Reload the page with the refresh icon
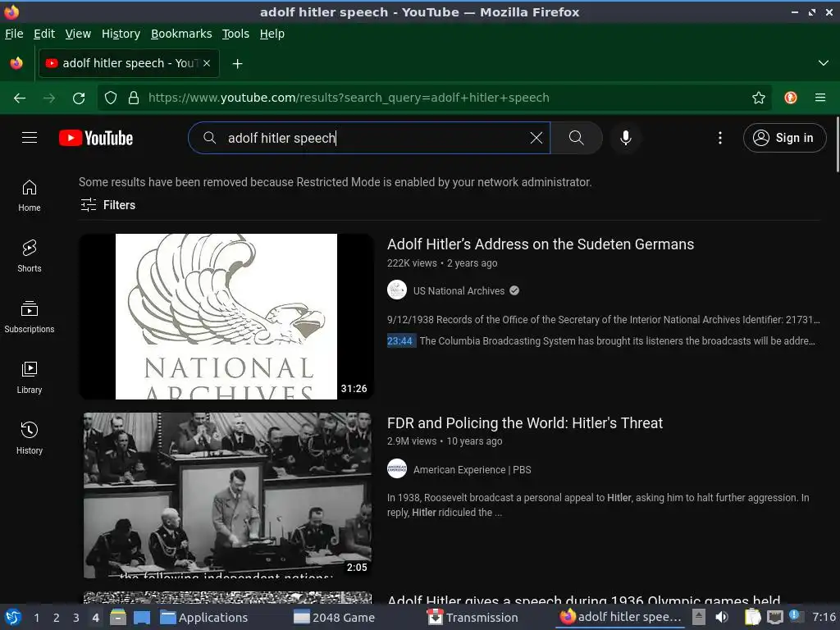The image size is (840, 630). tap(79, 98)
